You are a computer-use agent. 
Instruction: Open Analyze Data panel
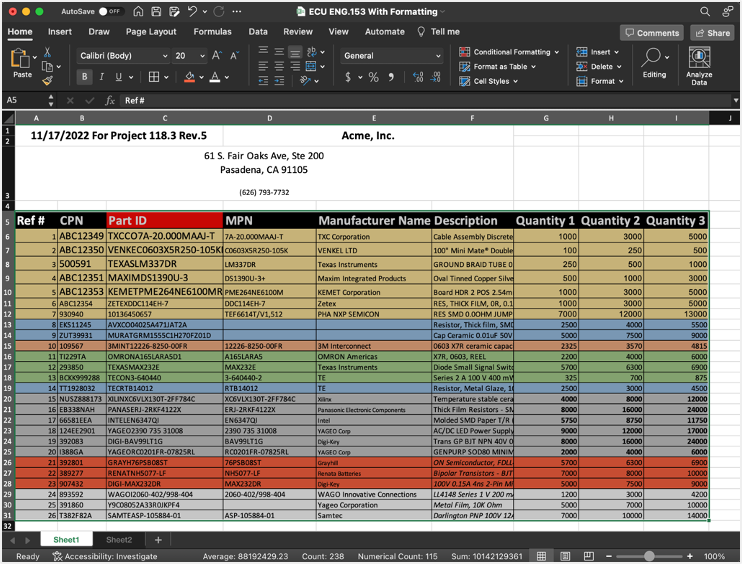pyautogui.click(x=699, y=66)
